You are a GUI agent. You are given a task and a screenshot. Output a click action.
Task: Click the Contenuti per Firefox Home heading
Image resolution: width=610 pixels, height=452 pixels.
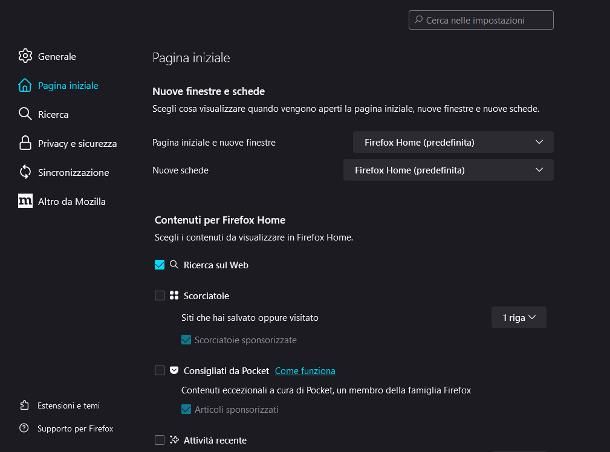(x=220, y=220)
